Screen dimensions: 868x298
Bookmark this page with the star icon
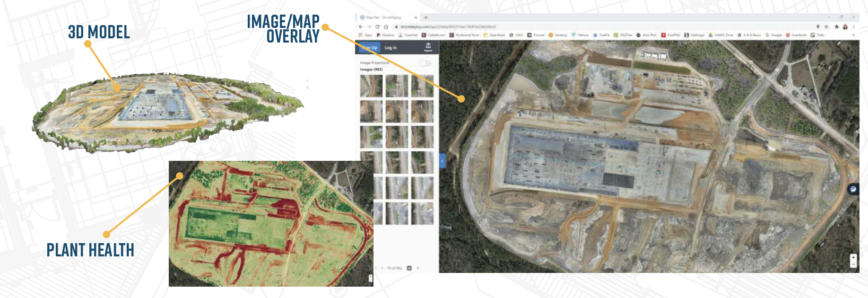tap(826, 27)
